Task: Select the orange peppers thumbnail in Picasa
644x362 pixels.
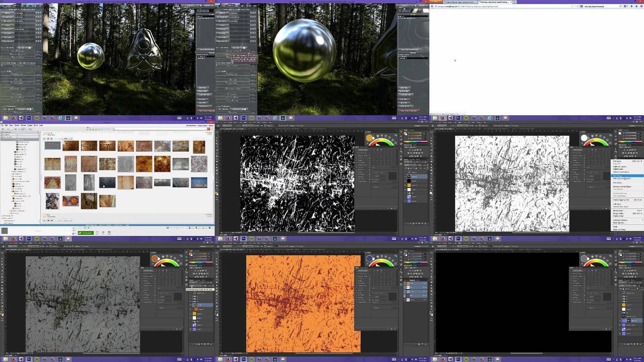Action: (70, 201)
